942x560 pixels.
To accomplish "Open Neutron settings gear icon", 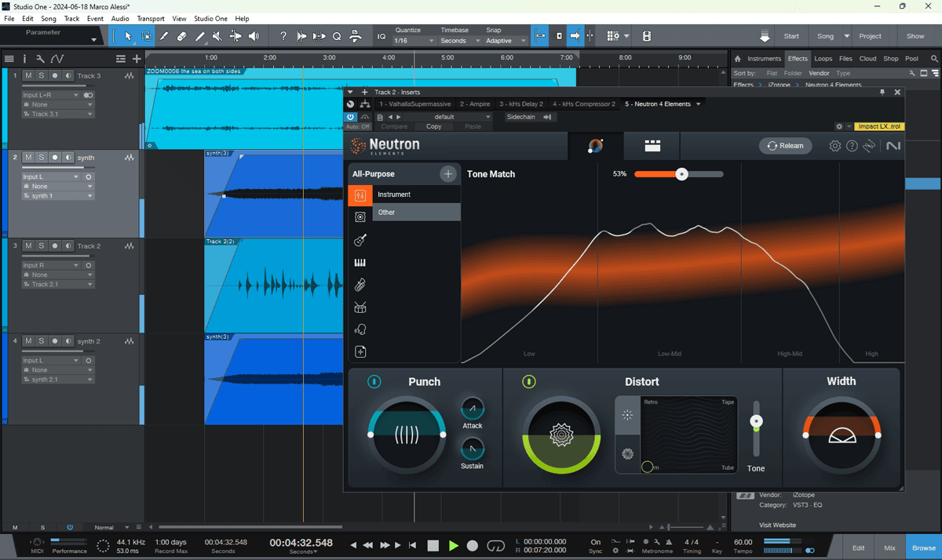I will pos(835,146).
